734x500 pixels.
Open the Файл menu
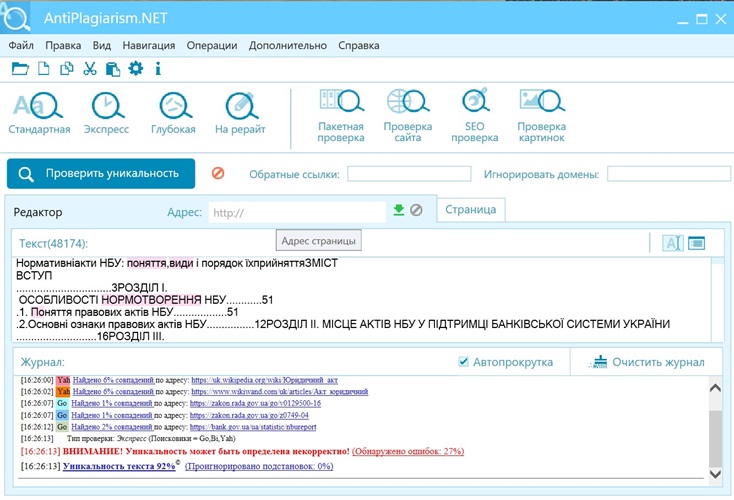21,45
